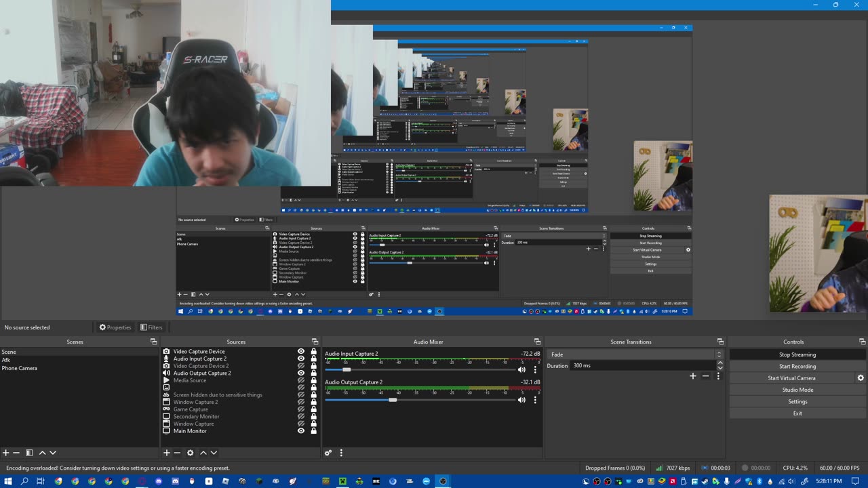Unlock the Video Capture Device source

313,352
